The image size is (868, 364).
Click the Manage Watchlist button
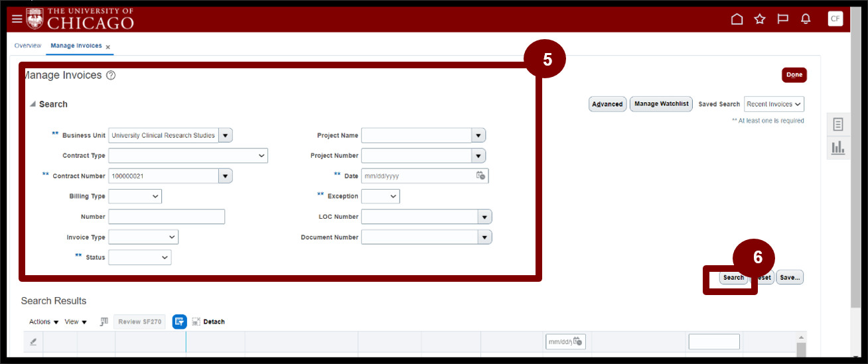pyautogui.click(x=661, y=104)
